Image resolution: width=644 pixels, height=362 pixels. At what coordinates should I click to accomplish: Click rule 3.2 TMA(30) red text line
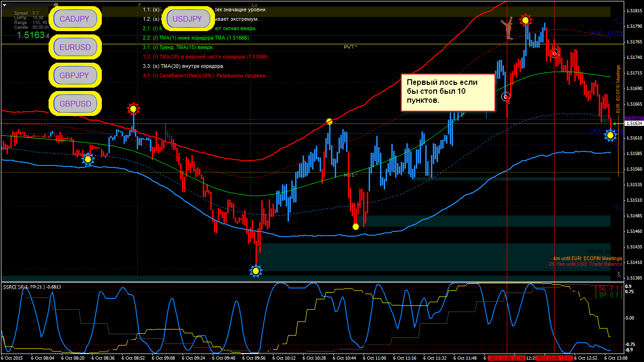point(206,57)
